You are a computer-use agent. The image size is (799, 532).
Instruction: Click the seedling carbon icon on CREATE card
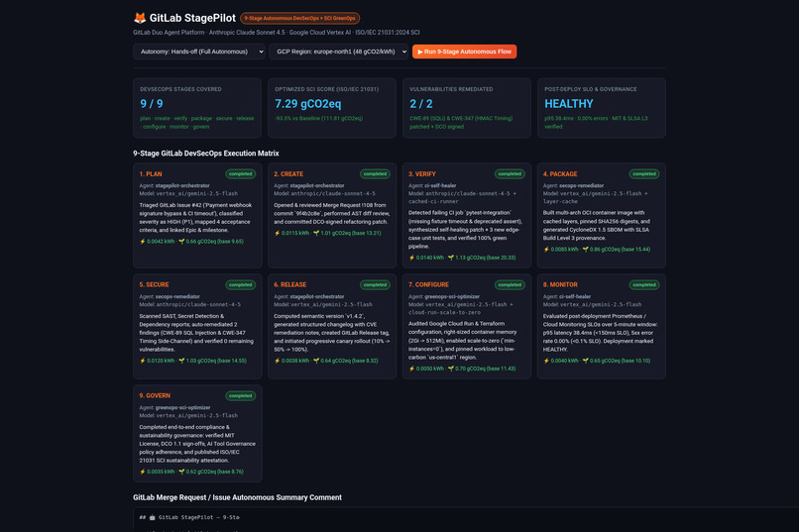tap(316, 233)
